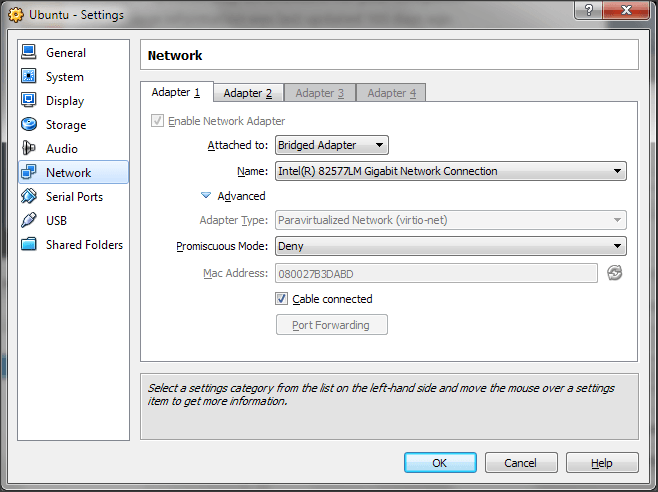The image size is (658, 492).
Task: Select the Storage disk icon
Action: coord(28,124)
